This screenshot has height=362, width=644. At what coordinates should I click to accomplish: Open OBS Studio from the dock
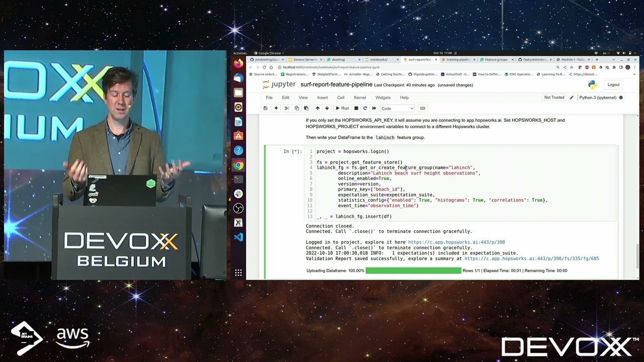pyautogui.click(x=238, y=208)
